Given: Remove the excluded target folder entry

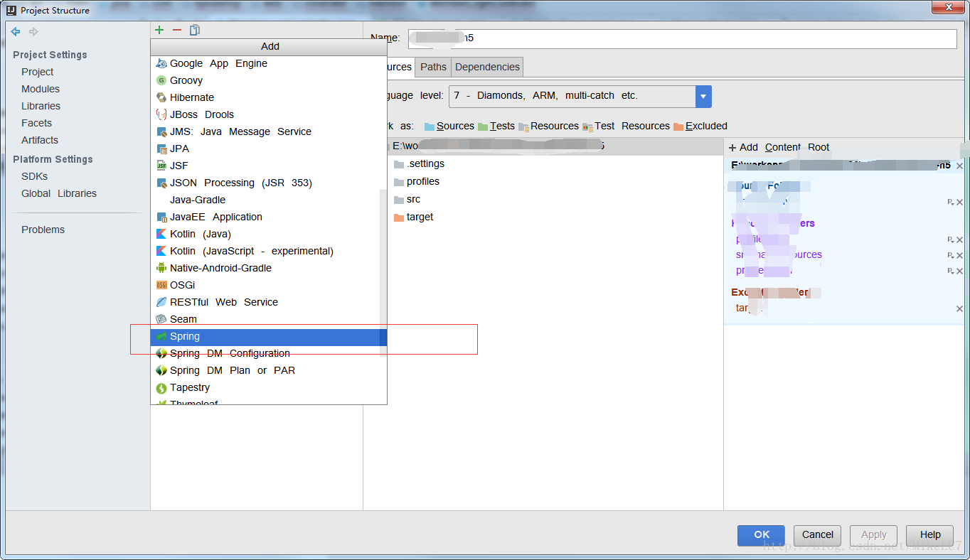Looking at the screenshot, I should tap(959, 308).
